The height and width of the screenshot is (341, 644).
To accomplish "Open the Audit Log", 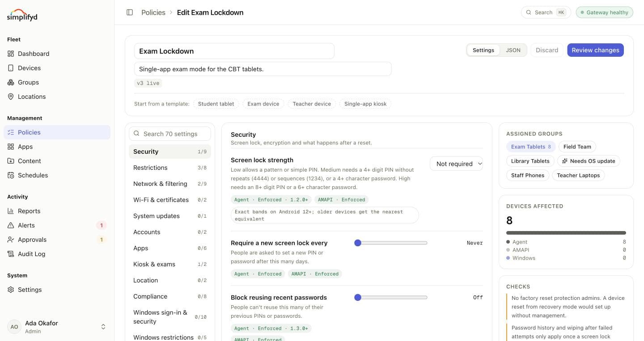I will 57,254.
